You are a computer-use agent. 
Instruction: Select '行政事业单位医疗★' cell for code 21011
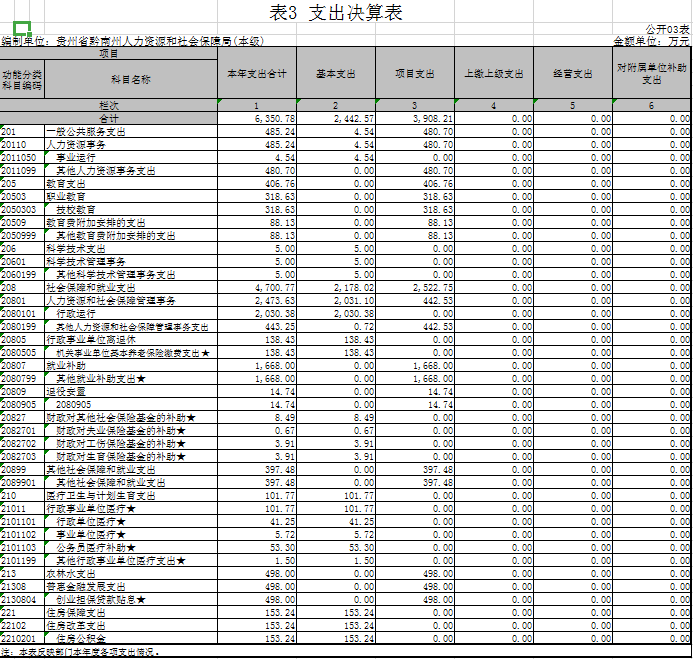click(131, 508)
